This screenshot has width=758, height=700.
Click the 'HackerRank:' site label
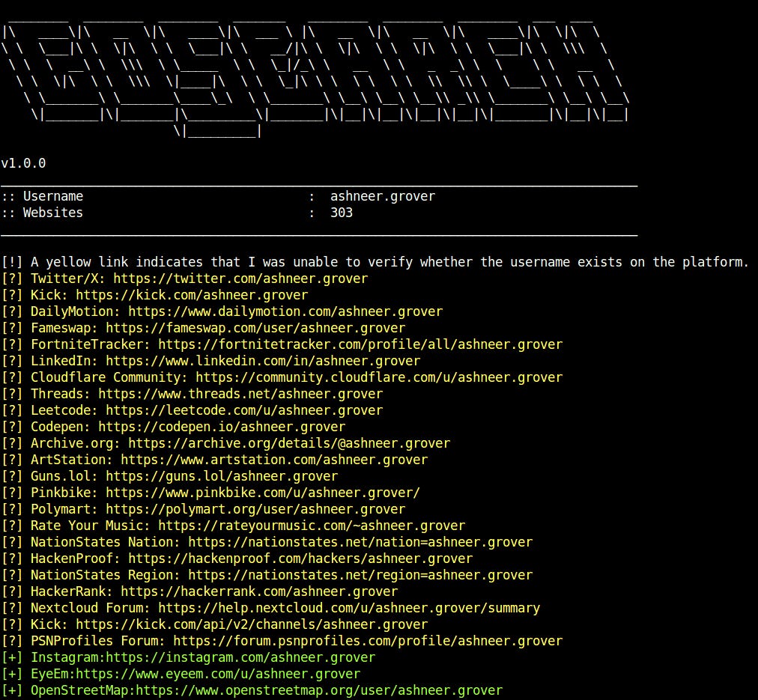click(x=72, y=591)
